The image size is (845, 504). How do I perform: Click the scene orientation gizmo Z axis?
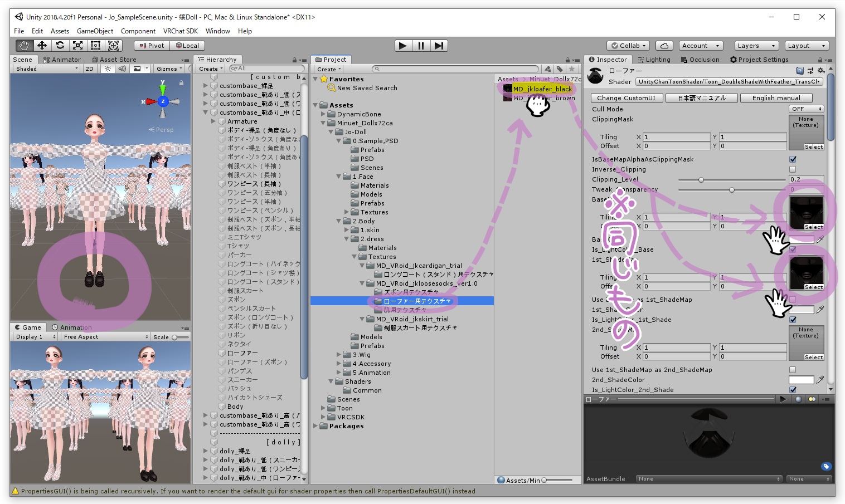click(163, 101)
